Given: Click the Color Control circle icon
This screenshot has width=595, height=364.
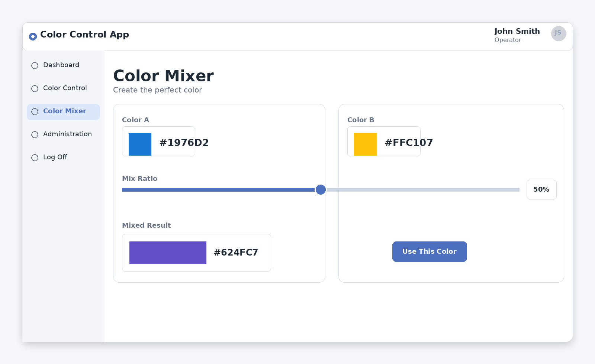Looking at the screenshot, I should coord(35,89).
